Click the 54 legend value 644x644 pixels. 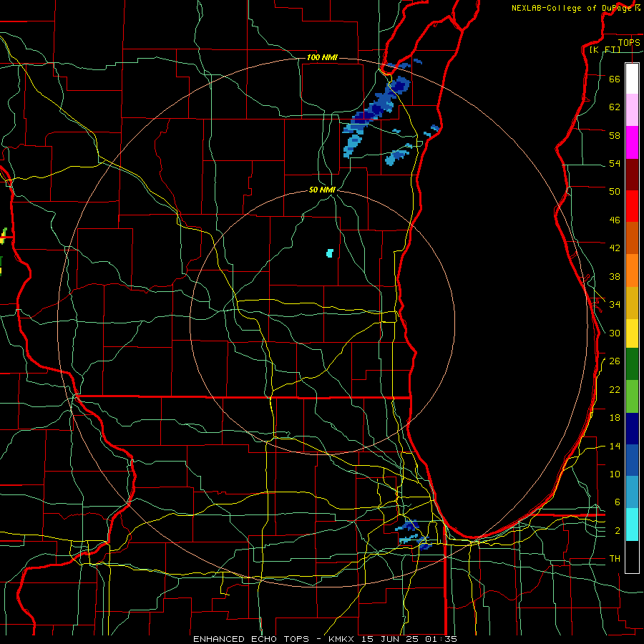615,163
